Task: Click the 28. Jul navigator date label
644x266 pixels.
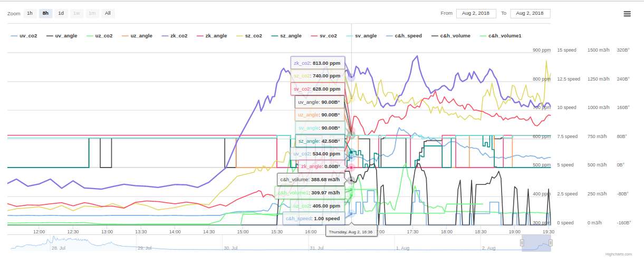Action: [59, 248]
